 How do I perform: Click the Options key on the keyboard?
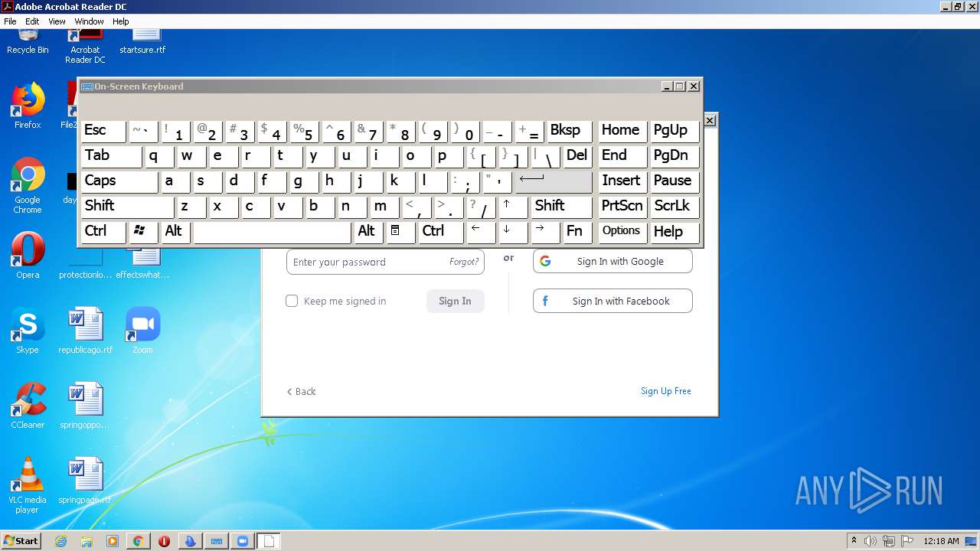(x=622, y=232)
